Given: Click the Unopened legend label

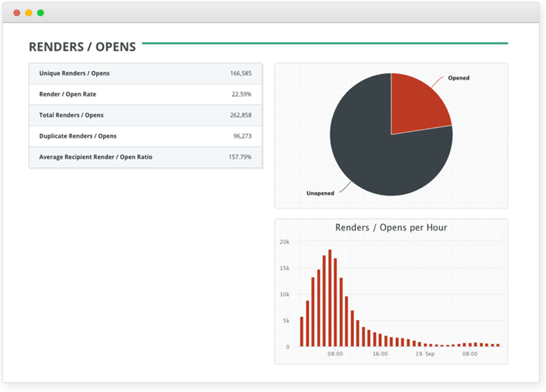Looking at the screenshot, I should [321, 192].
